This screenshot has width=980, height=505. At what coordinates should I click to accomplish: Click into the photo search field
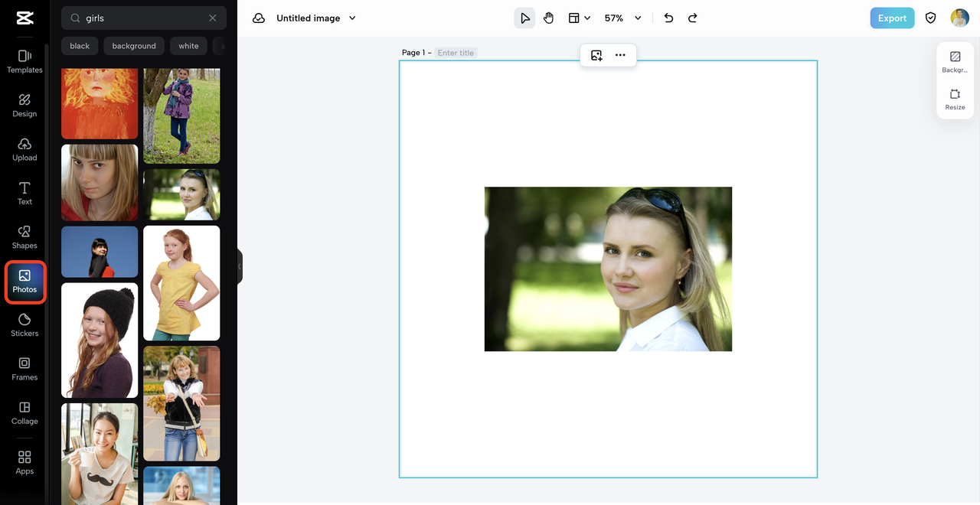tap(144, 18)
